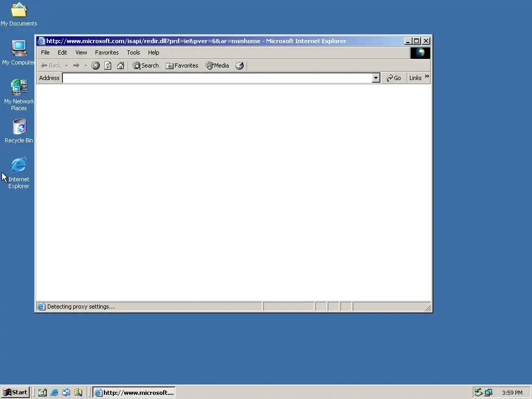Select the Internet Explorer desktop icon

(19, 173)
